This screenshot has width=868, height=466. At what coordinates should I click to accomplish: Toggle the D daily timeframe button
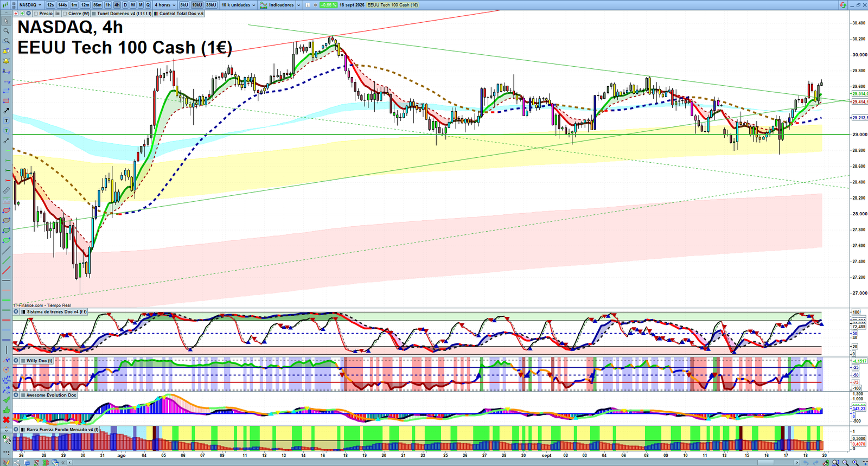click(x=125, y=5)
